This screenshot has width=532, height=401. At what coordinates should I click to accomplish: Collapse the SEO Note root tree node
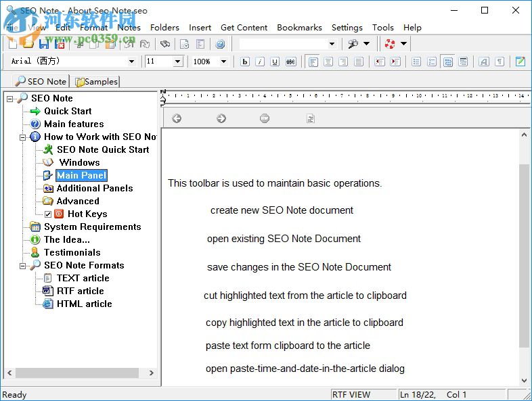pos(10,99)
